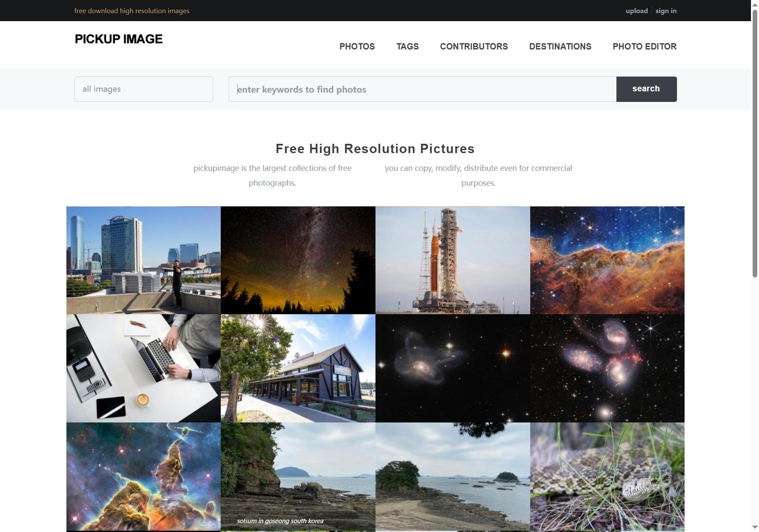Click the PICKUP IMAGE logo
Screen dimensions: 759x532
coord(119,39)
